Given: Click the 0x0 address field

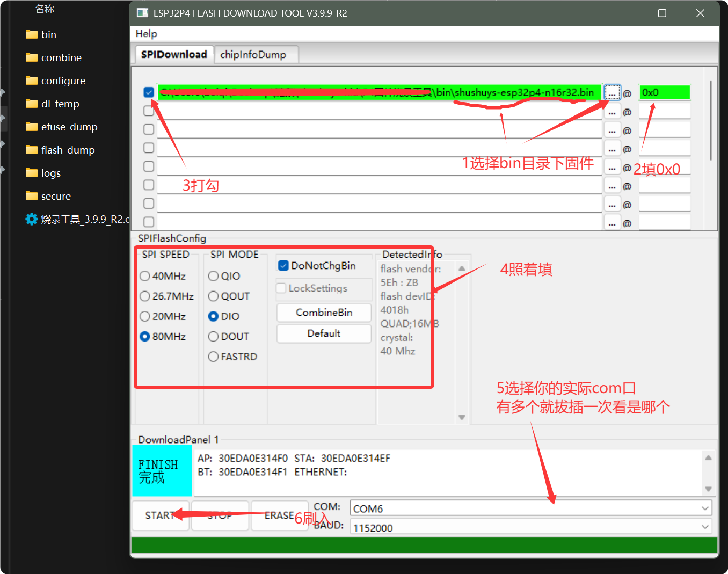Looking at the screenshot, I should [x=665, y=92].
